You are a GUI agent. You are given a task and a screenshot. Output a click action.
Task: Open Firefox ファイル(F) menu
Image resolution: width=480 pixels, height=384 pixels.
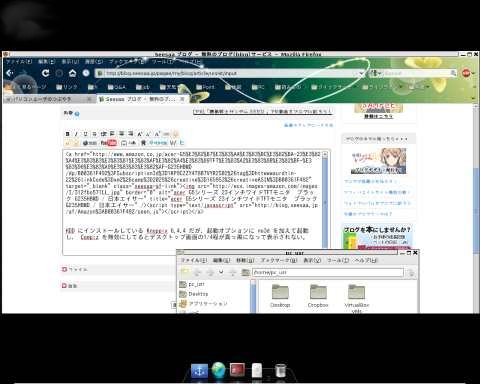[x=19, y=62]
